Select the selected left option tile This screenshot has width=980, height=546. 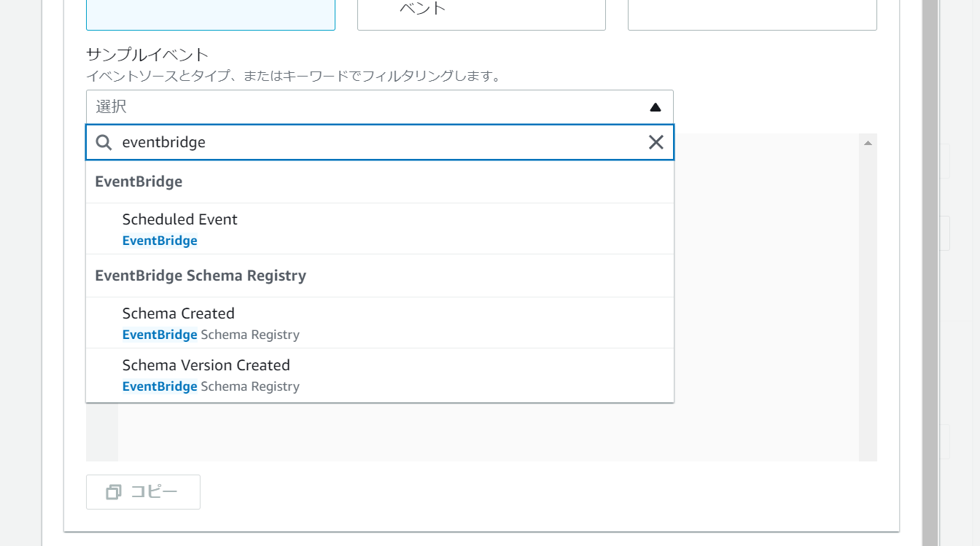211,15
